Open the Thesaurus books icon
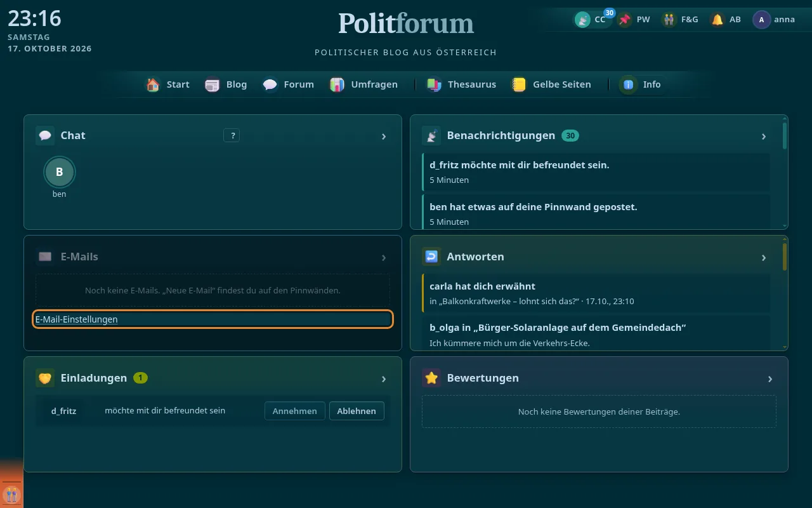This screenshot has width=812, height=508. pyautogui.click(x=434, y=84)
